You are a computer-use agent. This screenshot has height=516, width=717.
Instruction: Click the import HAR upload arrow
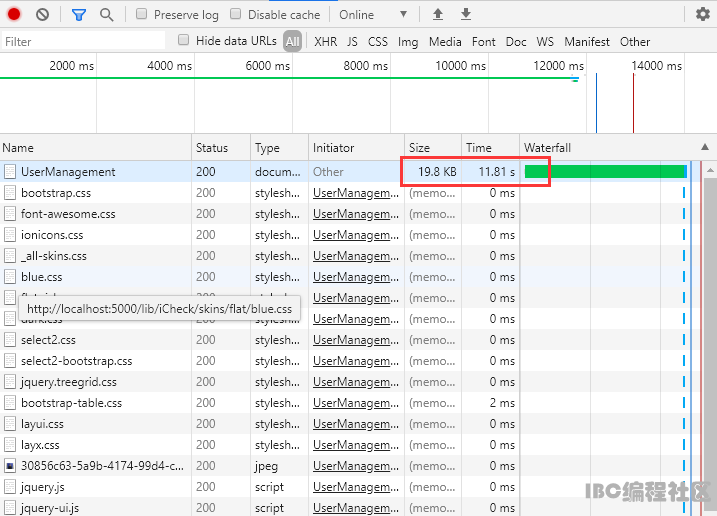[438, 15]
